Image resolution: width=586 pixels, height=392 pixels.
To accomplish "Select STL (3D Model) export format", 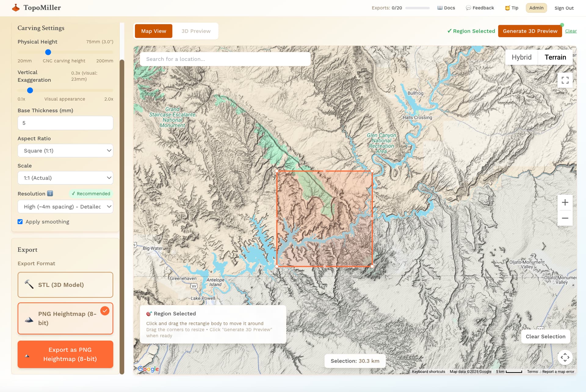I will tap(65, 285).
